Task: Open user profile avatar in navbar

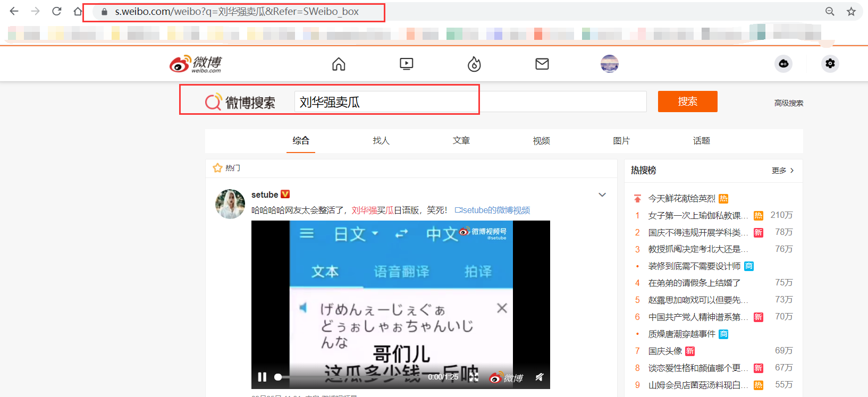Action: [610, 64]
